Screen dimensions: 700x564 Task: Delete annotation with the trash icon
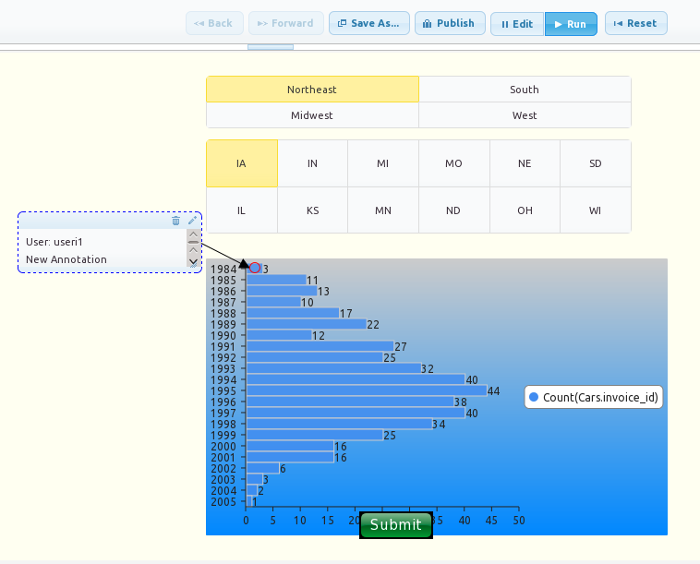pyautogui.click(x=176, y=221)
